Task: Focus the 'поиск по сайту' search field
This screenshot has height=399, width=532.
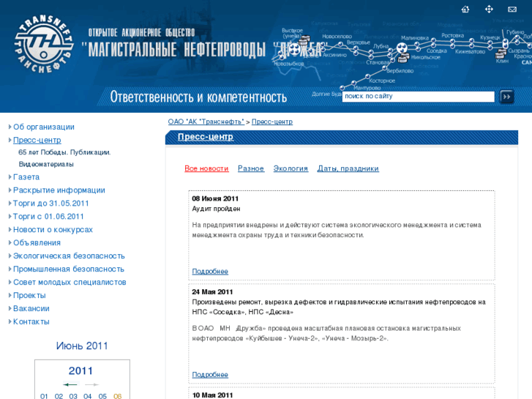Action: 418,97
